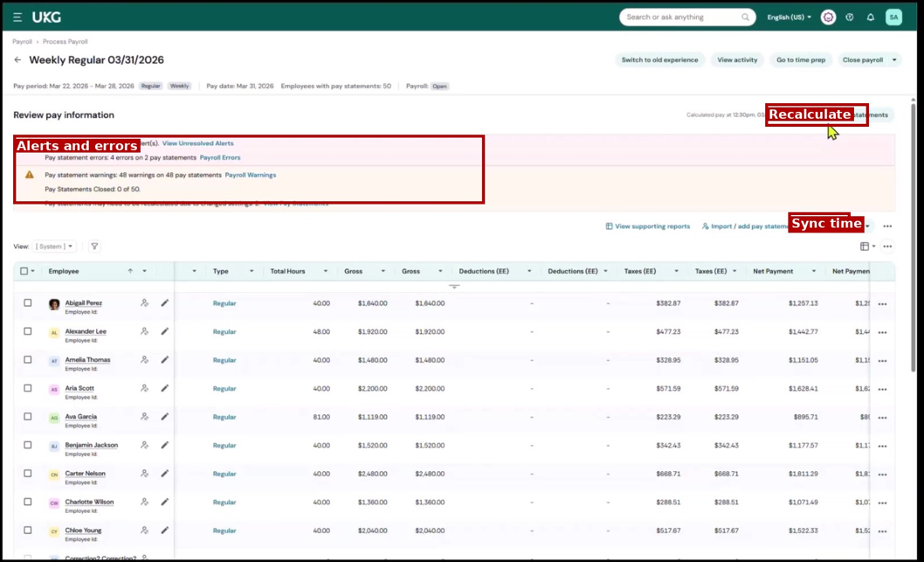Click the Go to time prep button
The width and height of the screenshot is (924, 562).
tap(801, 59)
